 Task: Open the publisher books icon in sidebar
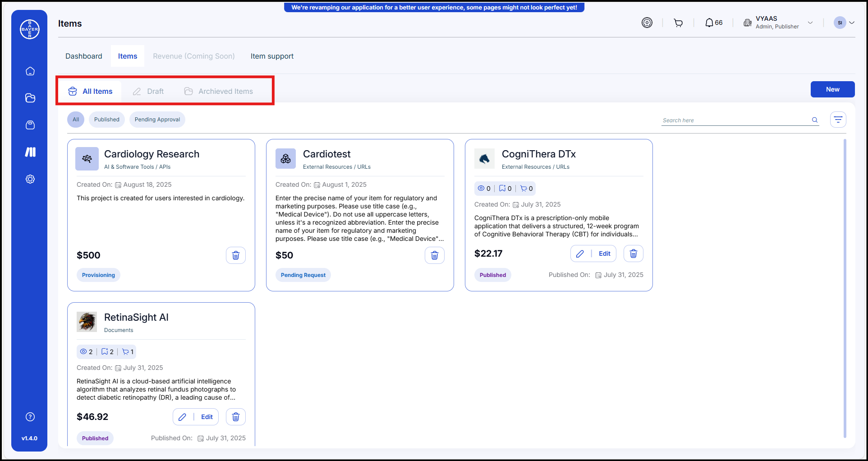point(30,152)
